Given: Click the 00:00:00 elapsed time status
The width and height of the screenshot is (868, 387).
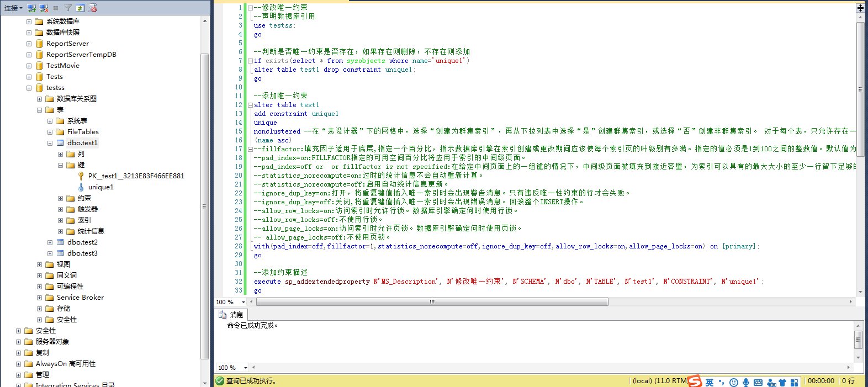Looking at the screenshot, I should point(821,381).
